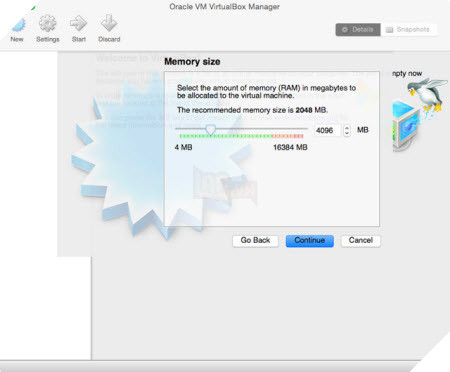Viewport: 450px width, 372px height.
Task: Cancel the Memory size dialog
Action: pos(361,240)
